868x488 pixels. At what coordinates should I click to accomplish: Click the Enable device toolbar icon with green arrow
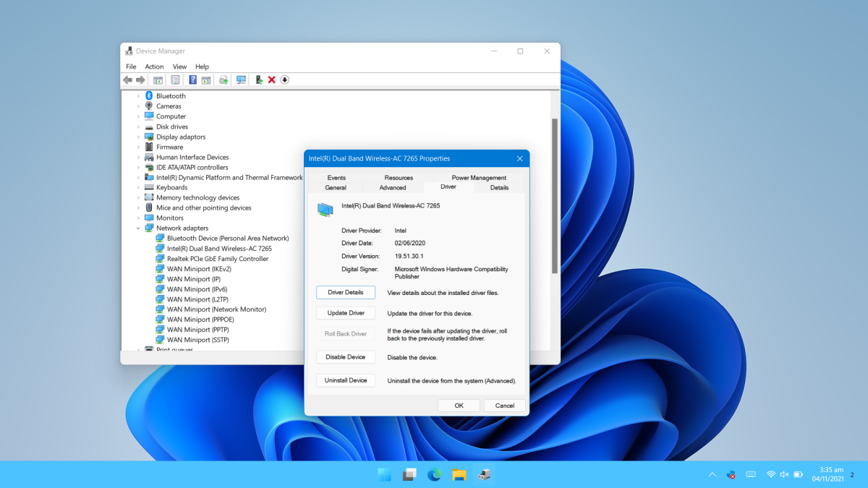[259, 80]
